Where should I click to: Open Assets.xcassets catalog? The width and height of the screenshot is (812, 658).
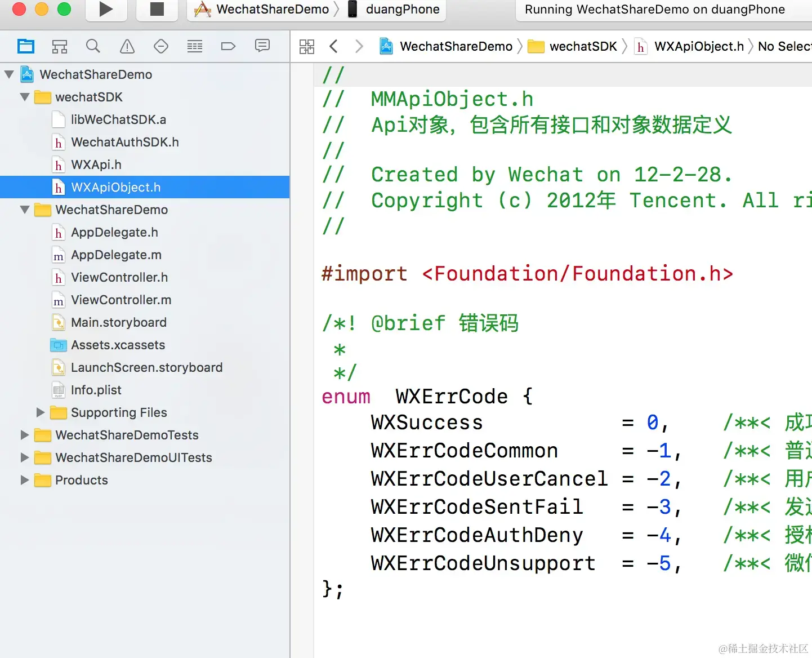[145, 345]
